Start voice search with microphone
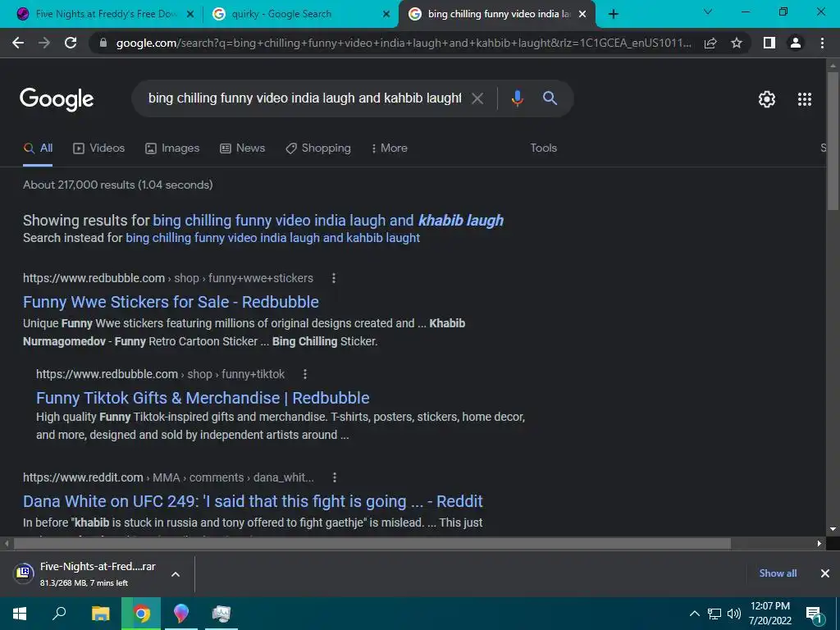This screenshot has width=840, height=630. click(517, 98)
